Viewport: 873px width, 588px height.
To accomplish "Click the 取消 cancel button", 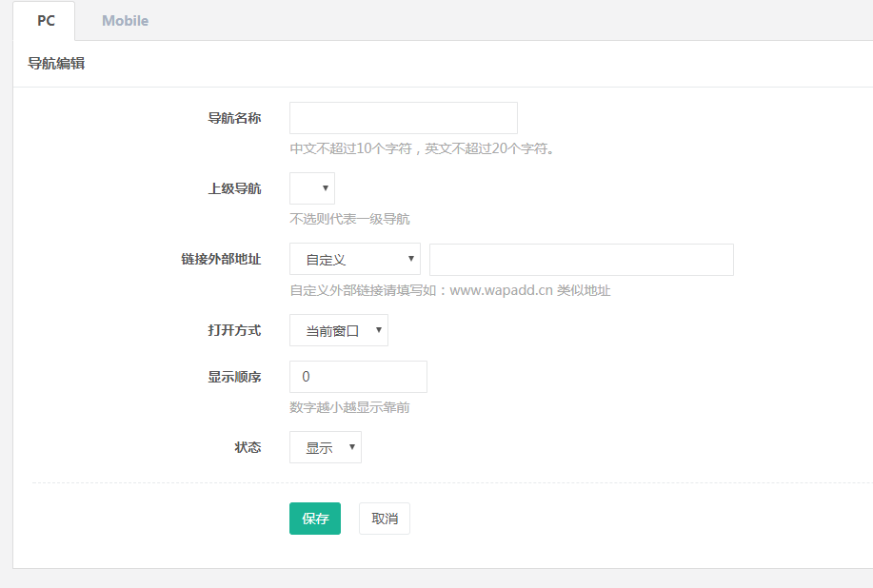I will 385,519.
